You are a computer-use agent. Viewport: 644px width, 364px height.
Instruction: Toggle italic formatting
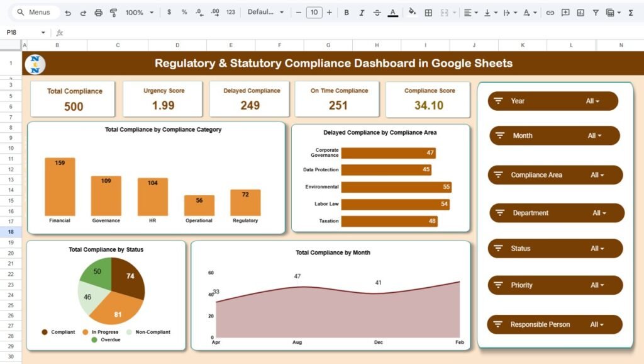tap(362, 13)
